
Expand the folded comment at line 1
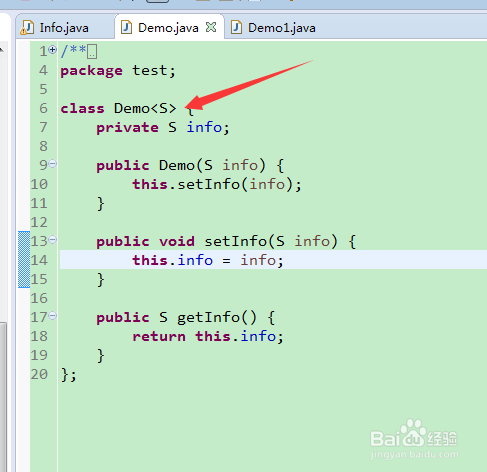click(52, 49)
